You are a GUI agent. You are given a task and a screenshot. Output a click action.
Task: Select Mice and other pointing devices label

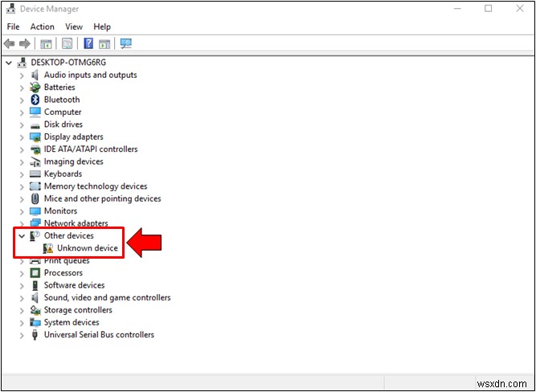[103, 198]
